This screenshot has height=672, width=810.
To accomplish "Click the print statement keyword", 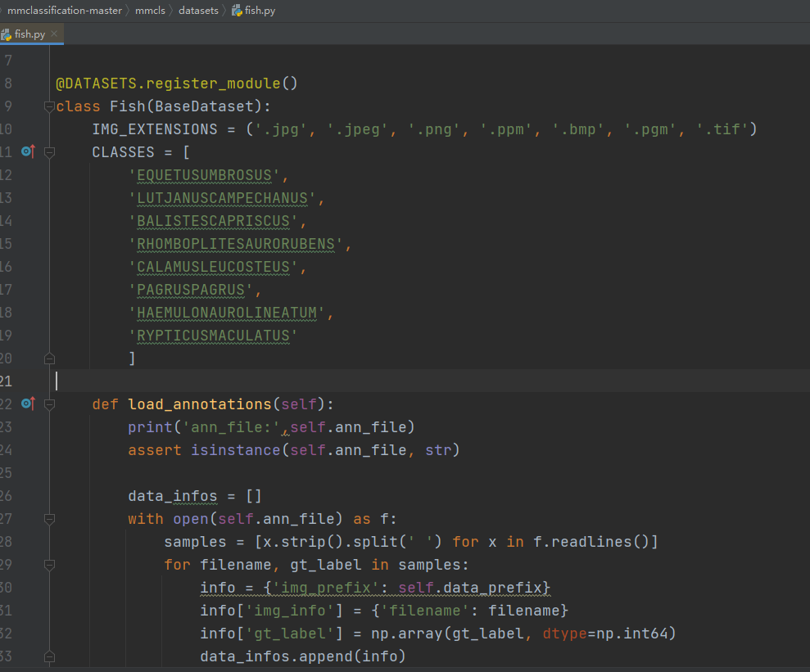I will click(151, 427).
